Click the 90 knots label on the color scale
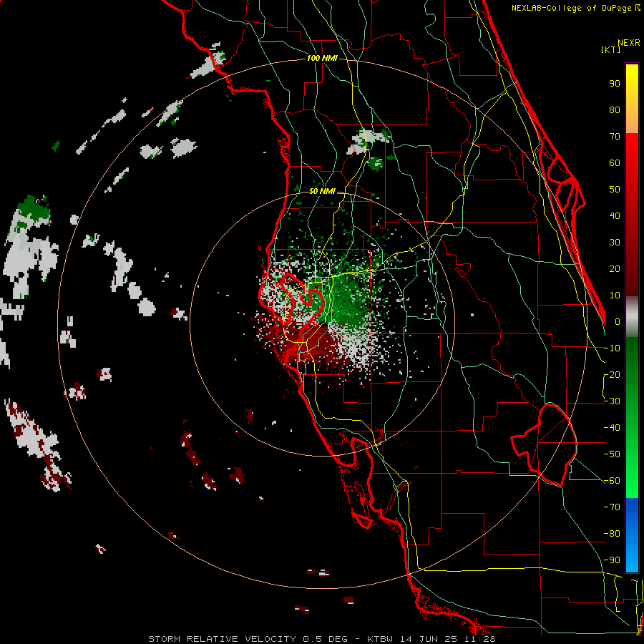The image size is (644, 644). click(x=615, y=84)
